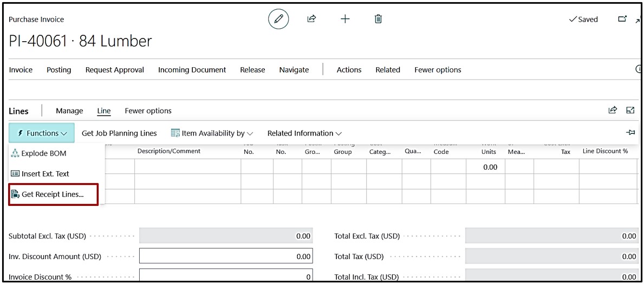Screen dimensions: 644x284
Task: Open the Posting menu
Action: coord(58,70)
